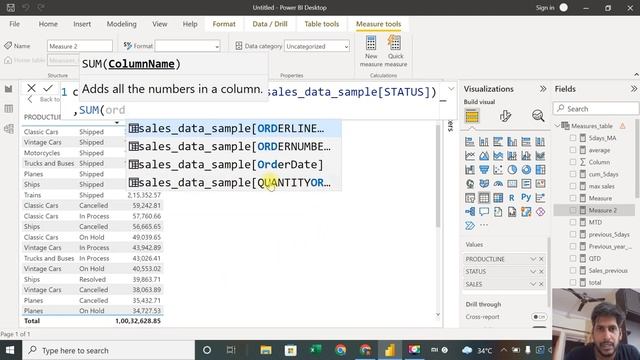Switch to Report view in sidebar
The width and height of the screenshot is (640, 360).
click(x=9, y=89)
